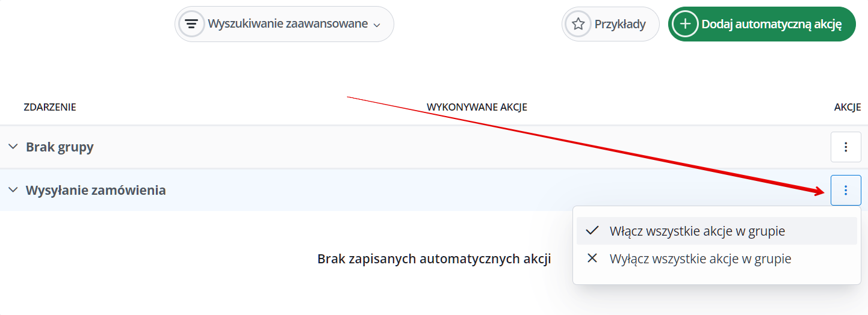This screenshot has width=868, height=315.
Task: Open Wyszukiwanie zaawansowane by its label
Action: (287, 24)
